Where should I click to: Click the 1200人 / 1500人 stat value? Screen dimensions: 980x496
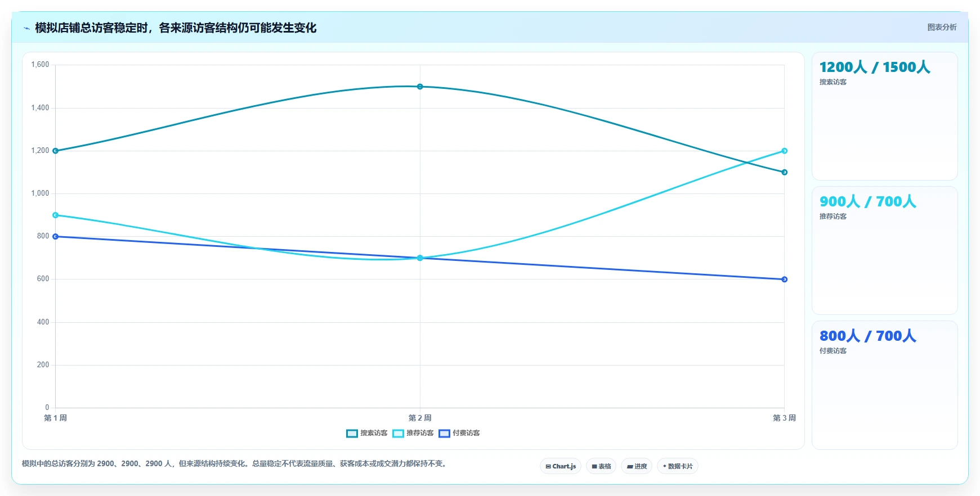tap(875, 67)
